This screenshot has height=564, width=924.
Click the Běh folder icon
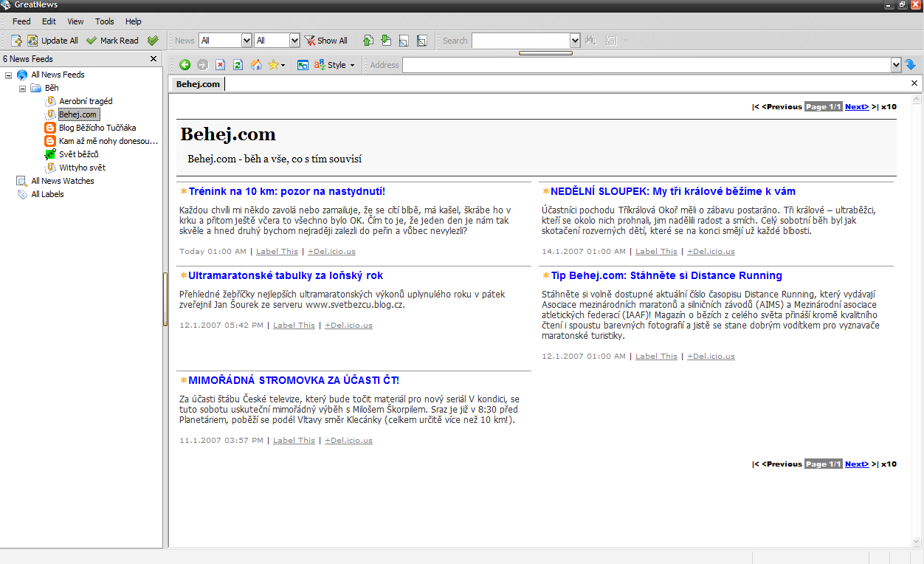pos(35,88)
